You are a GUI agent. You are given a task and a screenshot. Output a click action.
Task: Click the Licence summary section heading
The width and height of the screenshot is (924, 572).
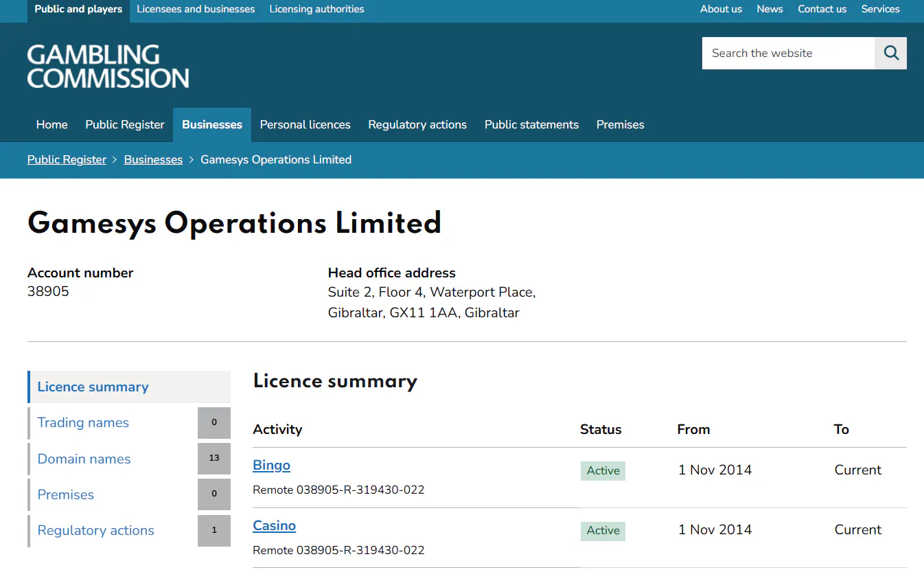[x=335, y=381]
